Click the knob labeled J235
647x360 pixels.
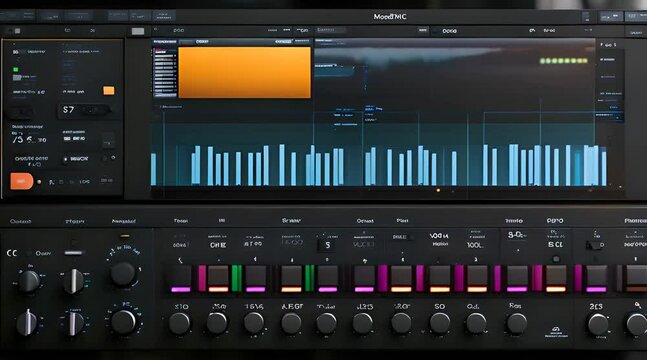[x=363, y=323]
